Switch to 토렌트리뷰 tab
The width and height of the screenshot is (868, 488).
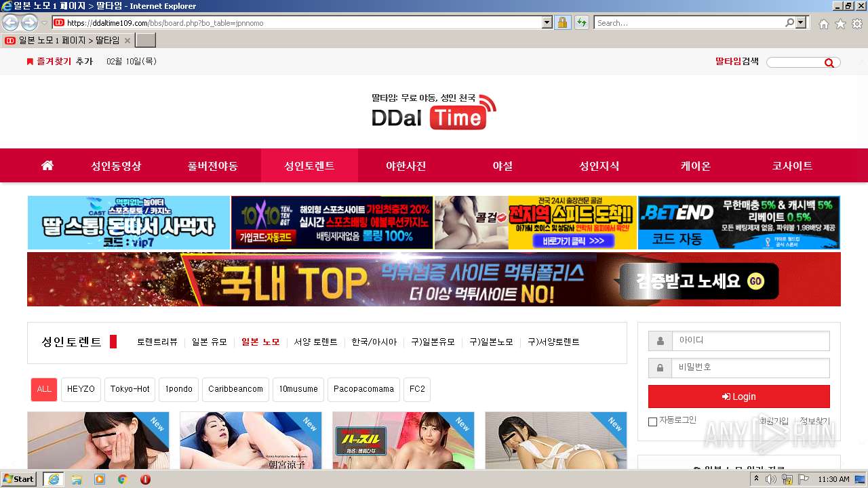157,342
